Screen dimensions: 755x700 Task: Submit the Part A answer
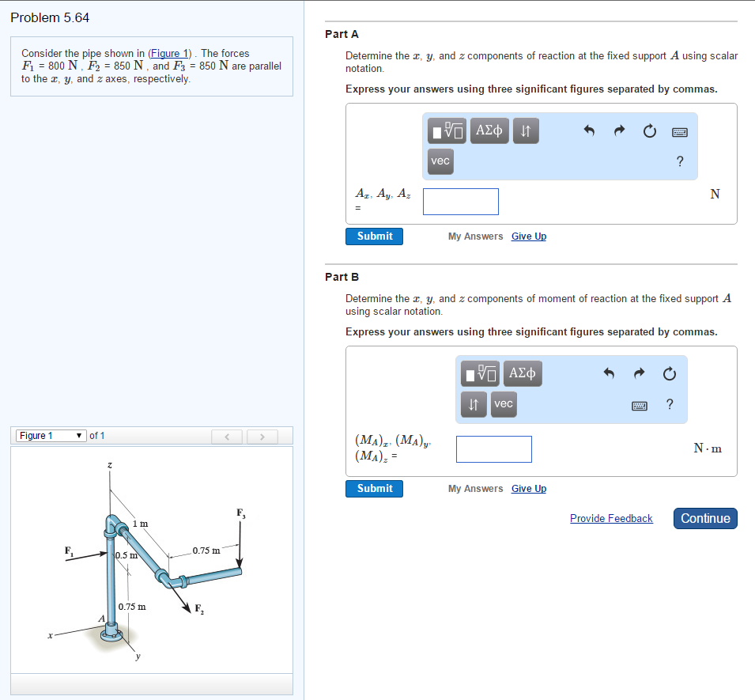point(374,236)
